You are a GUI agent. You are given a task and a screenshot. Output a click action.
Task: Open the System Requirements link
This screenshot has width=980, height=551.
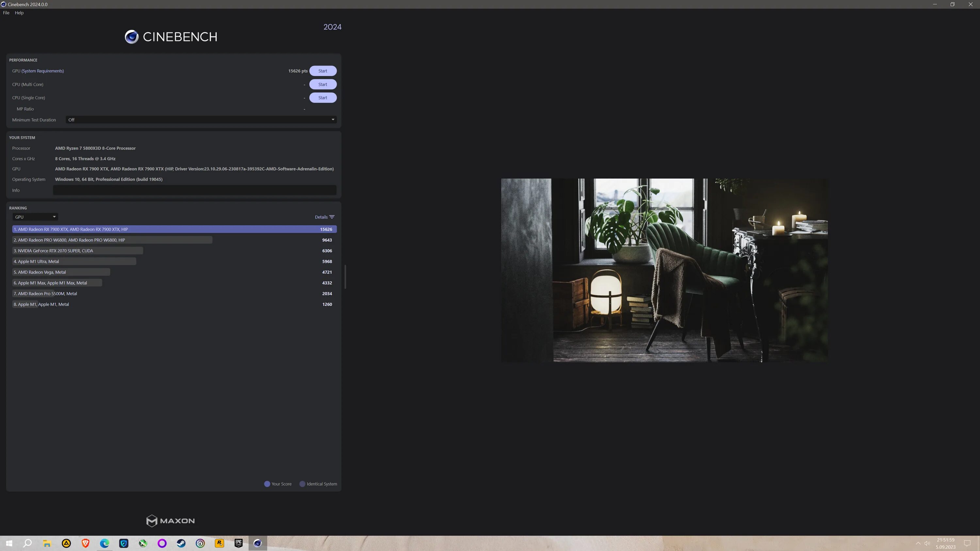coord(42,71)
